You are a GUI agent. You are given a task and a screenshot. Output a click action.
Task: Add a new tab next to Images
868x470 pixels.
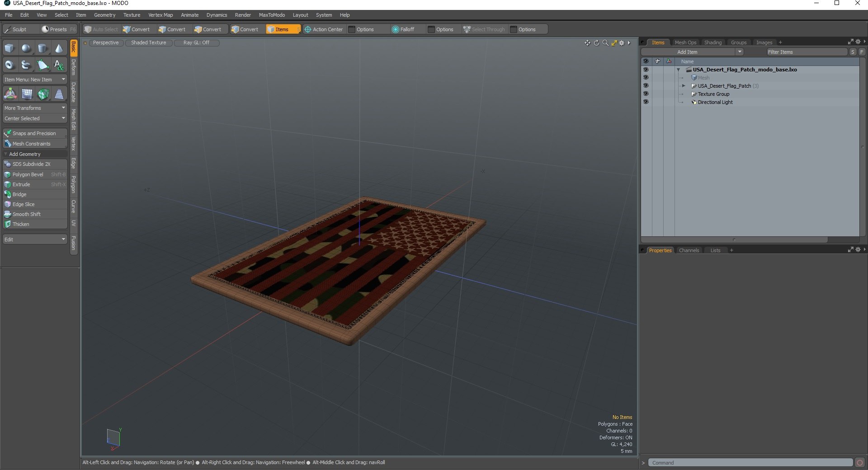point(780,42)
